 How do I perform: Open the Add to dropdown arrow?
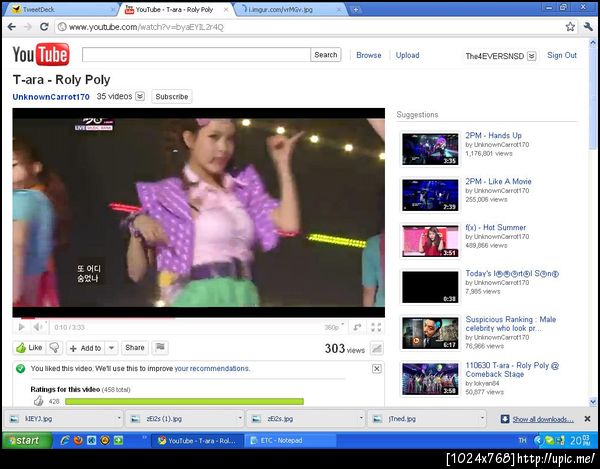coord(111,348)
